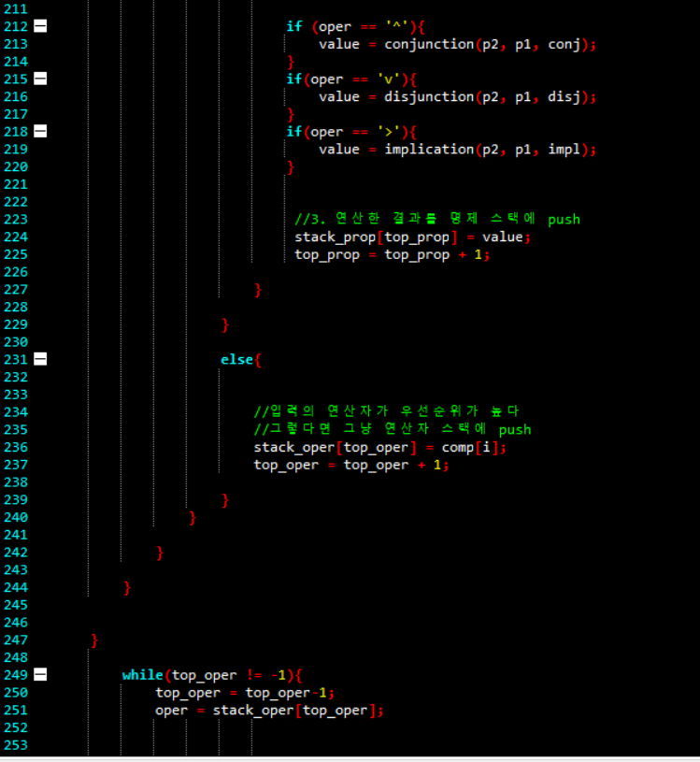This screenshot has height=762, width=700.
Task: Click 'stack_prop[top_prop]' on line 224
Action: [376, 237]
